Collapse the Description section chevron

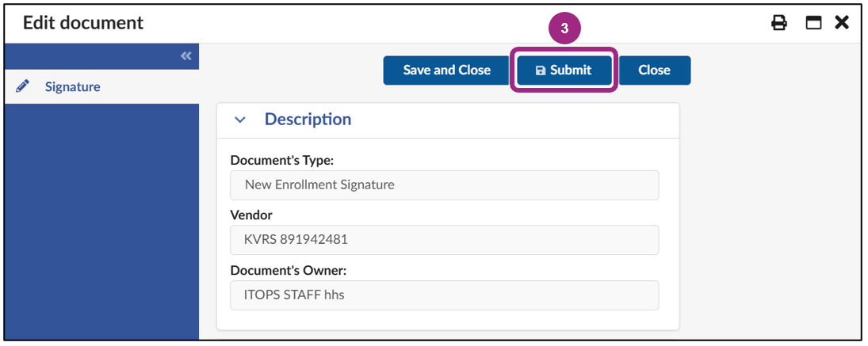pos(240,120)
